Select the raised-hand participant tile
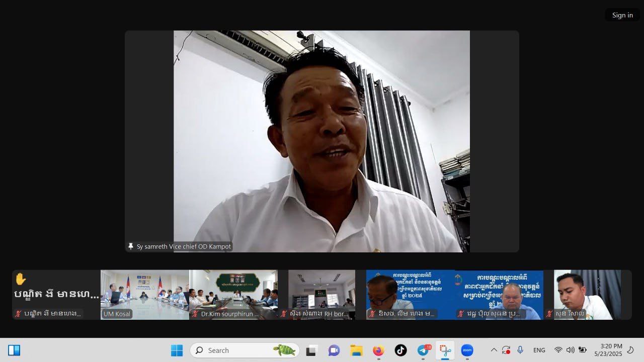The width and height of the screenshot is (644, 362). (x=56, y=295)
